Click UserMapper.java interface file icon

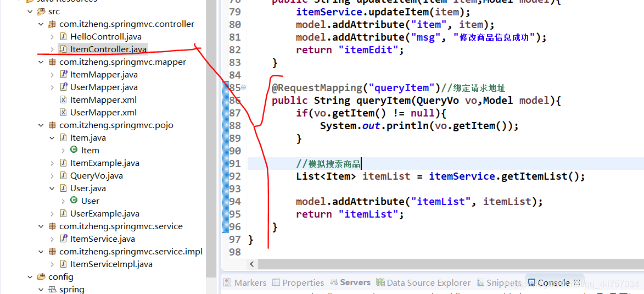coord(63,87)
